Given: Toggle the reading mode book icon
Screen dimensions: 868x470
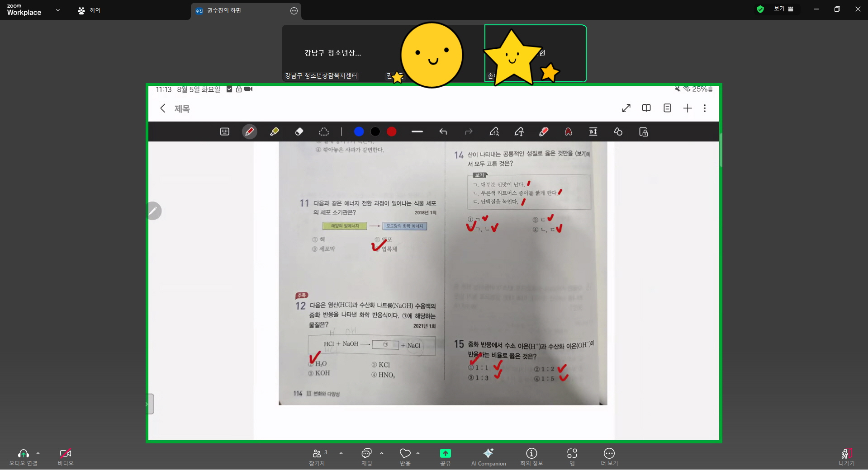Looking at the screenshot, I should click(x=646, y=108).
